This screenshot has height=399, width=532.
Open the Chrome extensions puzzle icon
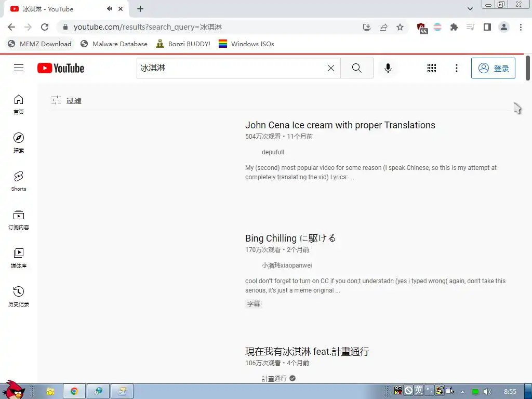click(454, 27)
